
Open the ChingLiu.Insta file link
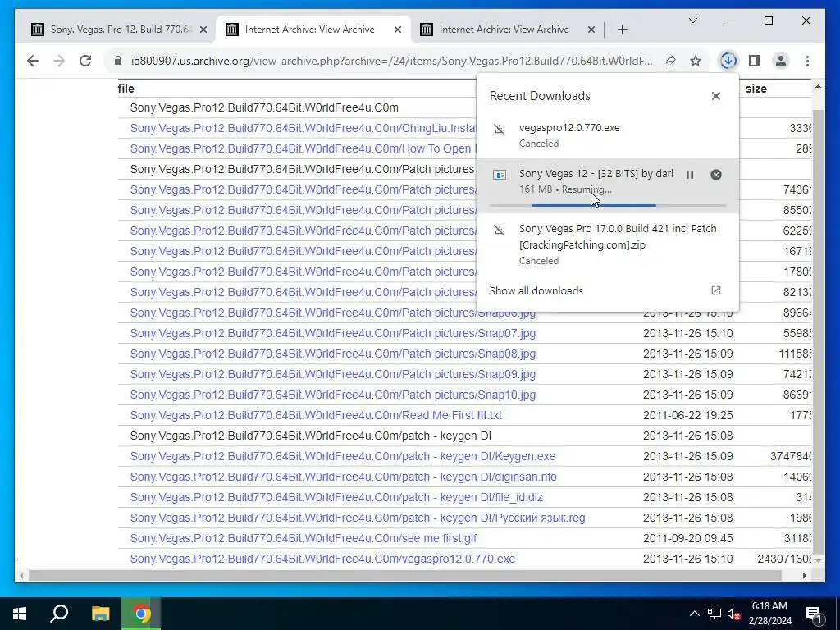coord(303,128)
